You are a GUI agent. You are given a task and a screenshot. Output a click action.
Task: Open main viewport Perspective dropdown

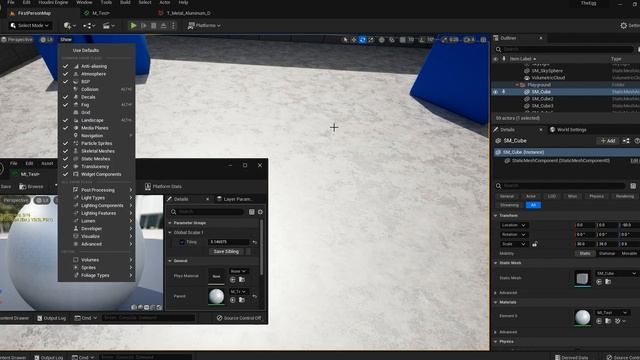click(x=17, y=40)
